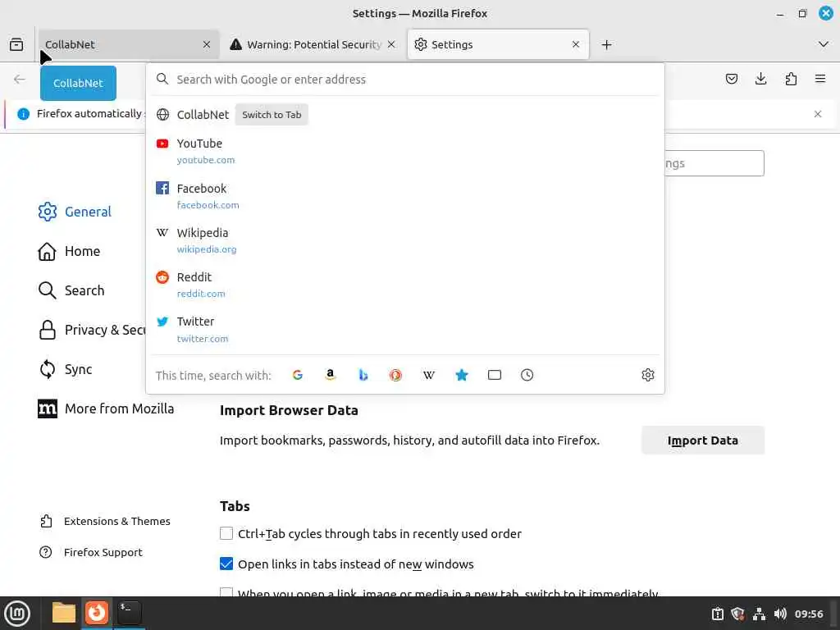Click the Search with Google address field
The image size is (840, 630).
[x=405, y=80]
